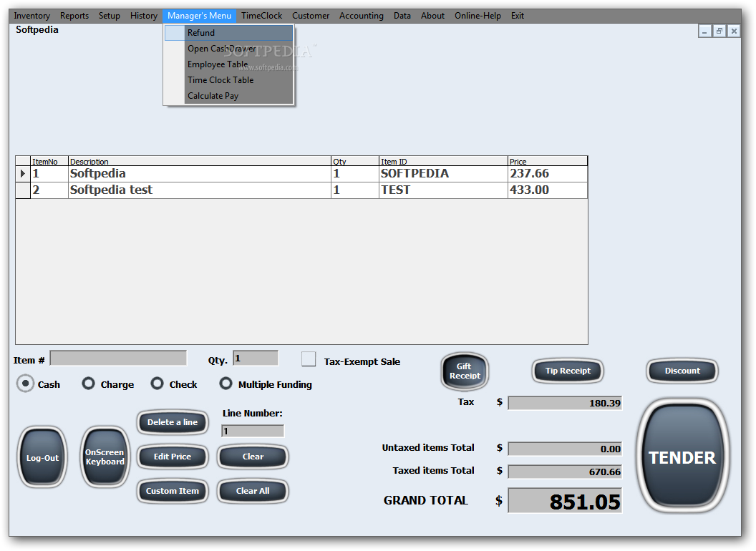Click Exit in the menu bar

click(x=518, y=16)
